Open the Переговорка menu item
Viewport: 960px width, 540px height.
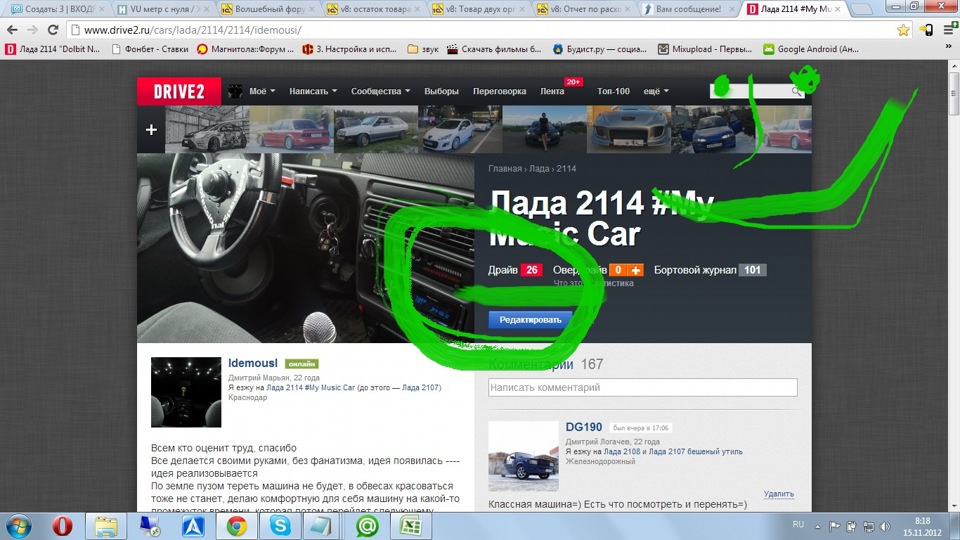pyautogui.click(x=500, y=91)
